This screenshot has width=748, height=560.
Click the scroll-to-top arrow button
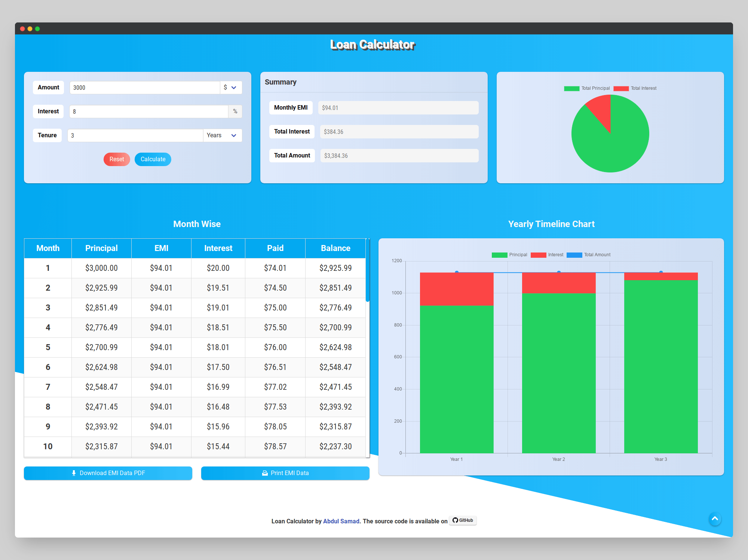(x=715, y=519)
